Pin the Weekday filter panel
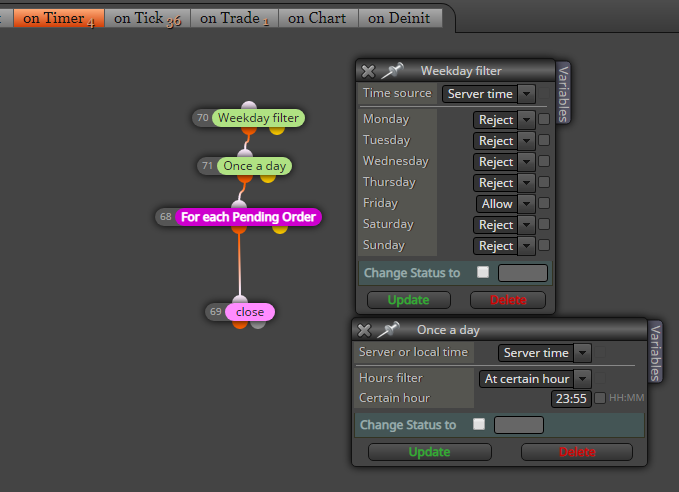The image size is (679, 492). [392, 71]
